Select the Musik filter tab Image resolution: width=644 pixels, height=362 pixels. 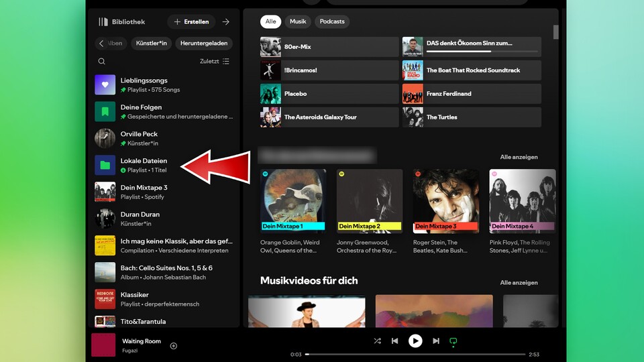tap(298, 21)
